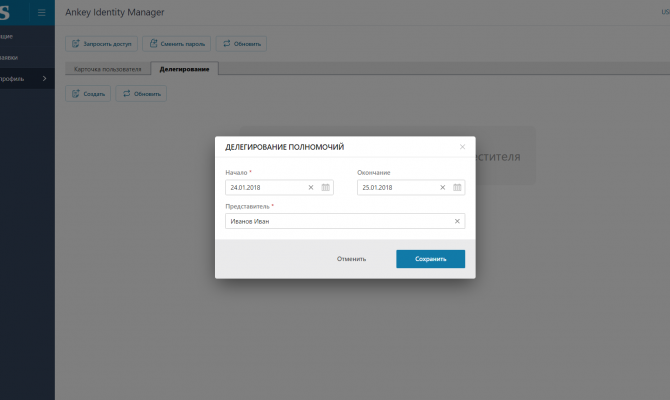
Task: Click the Ankey logo in sidebar header
Action: tap(5, 12)
